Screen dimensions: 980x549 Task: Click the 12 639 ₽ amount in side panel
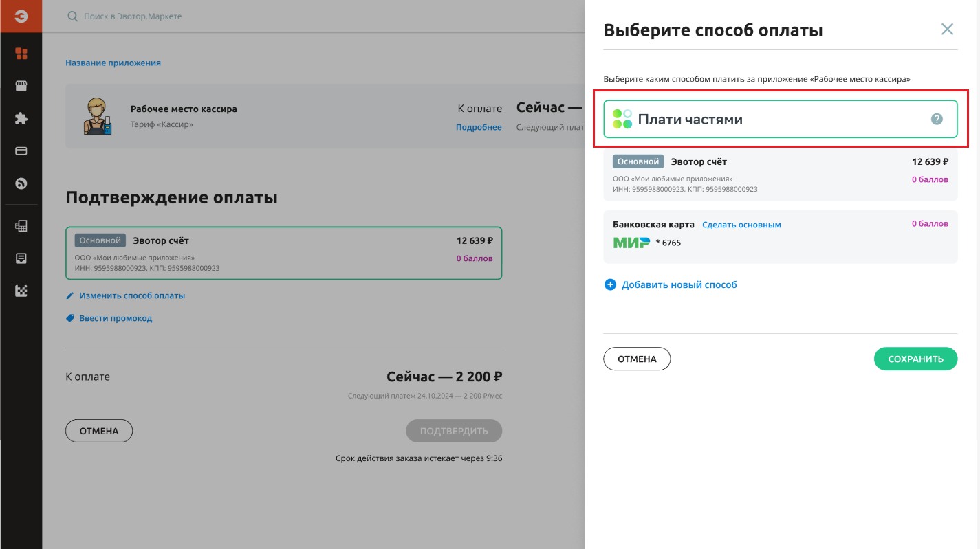(x=930, y=161)
